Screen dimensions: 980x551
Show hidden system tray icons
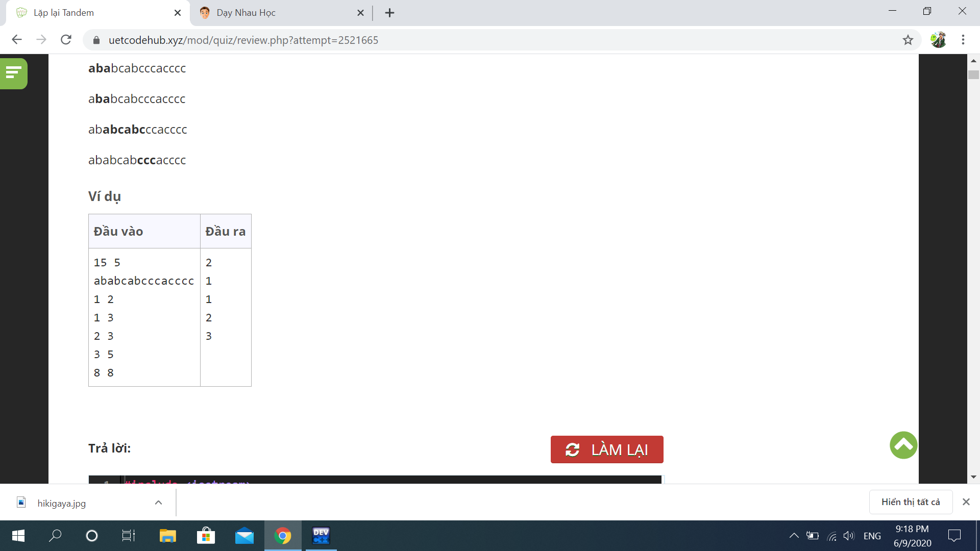[x=794, y=536]
